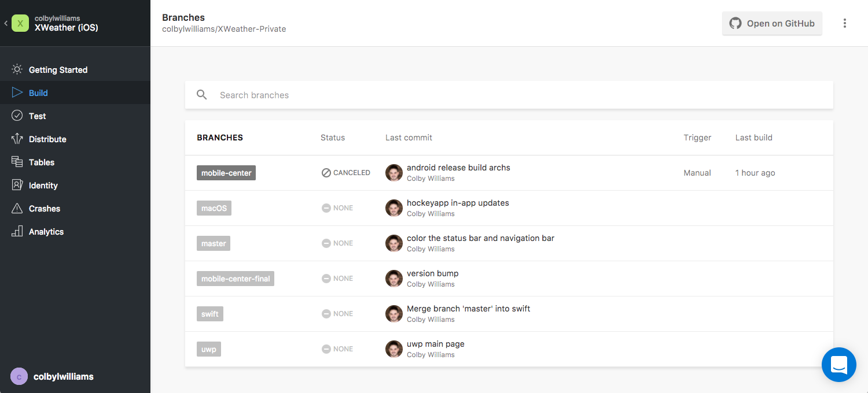The image size is (868, 393).
Task: Click the 'uwp main page' commit message
Action: 436,344
